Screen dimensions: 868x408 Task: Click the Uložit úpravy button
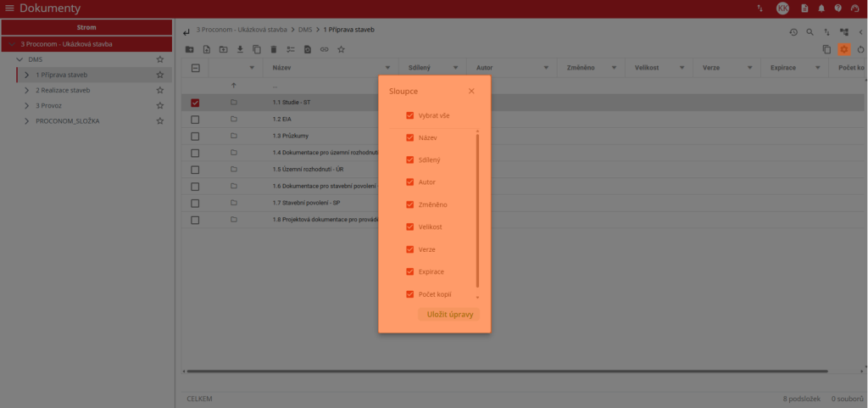coord(449,315)
